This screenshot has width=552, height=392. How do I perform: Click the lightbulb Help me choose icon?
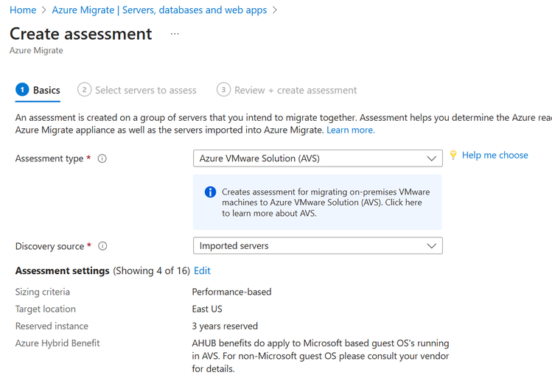pos(453,155)
